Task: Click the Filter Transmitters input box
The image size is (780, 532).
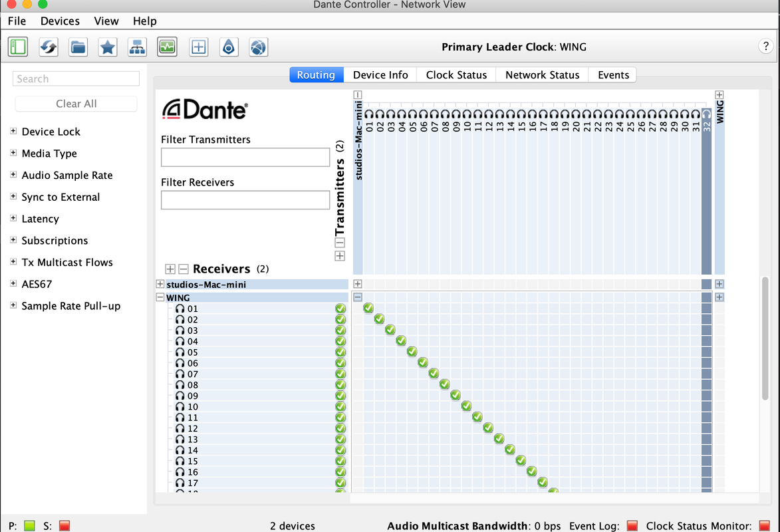Action: click(x=245, y=157)
